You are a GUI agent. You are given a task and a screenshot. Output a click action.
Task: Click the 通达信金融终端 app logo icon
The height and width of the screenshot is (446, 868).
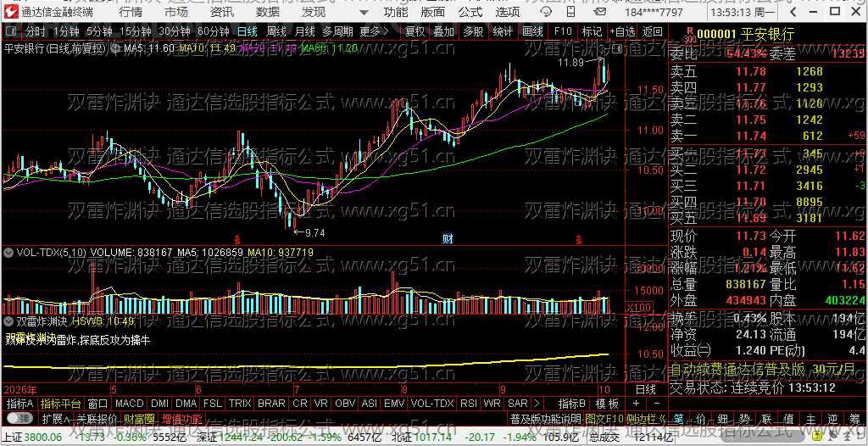click(11, 11)
